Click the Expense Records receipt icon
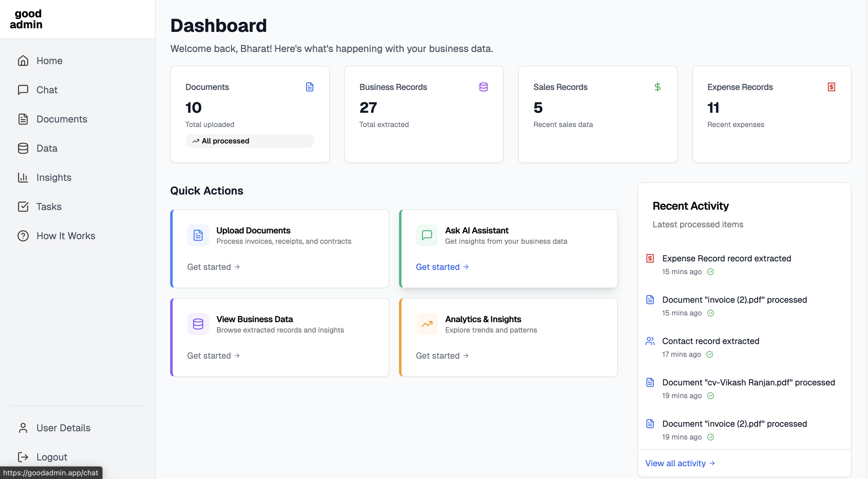 pos(831,87)
